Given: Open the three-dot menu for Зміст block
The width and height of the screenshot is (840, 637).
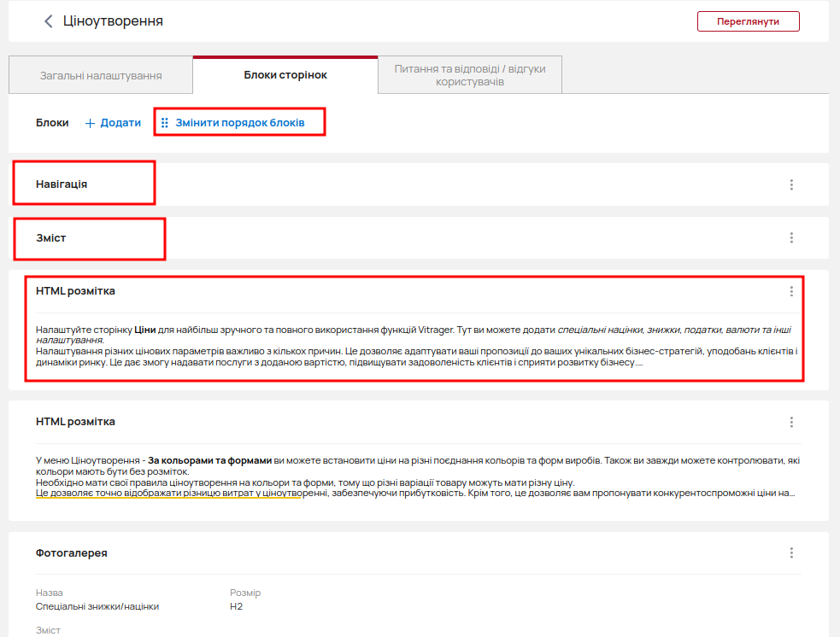Looking at the screenshot, I should click(x=791, y=238).
